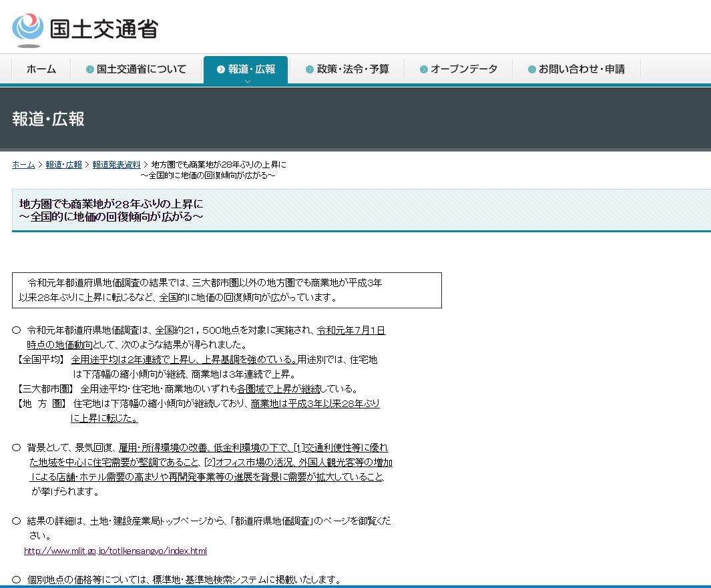711x588 pixels.
Task: Open the ホーム navigation menu
Action: [x=41, y=68]
